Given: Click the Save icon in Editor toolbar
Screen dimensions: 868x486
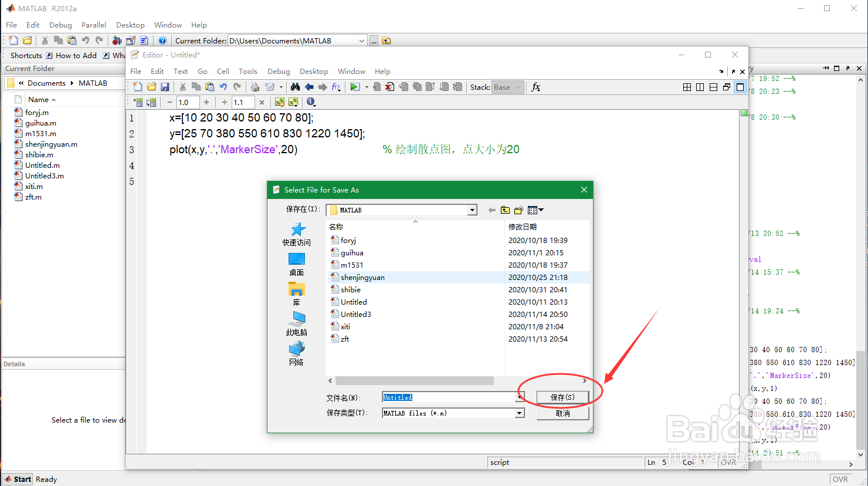Looking at the screenshot, I should coord(165,87).
